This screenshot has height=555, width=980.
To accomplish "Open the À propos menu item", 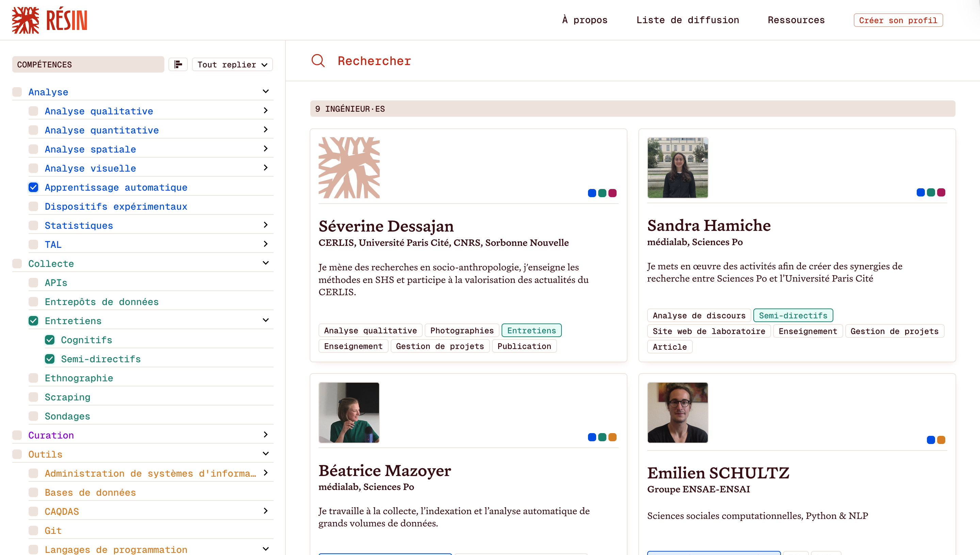I will pyautogui.click(x=584, y=20).
